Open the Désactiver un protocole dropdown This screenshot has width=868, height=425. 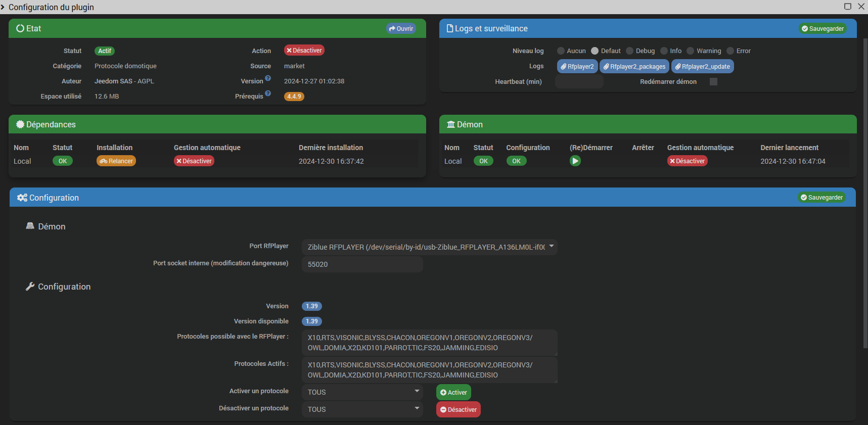(x=362, y=409)
